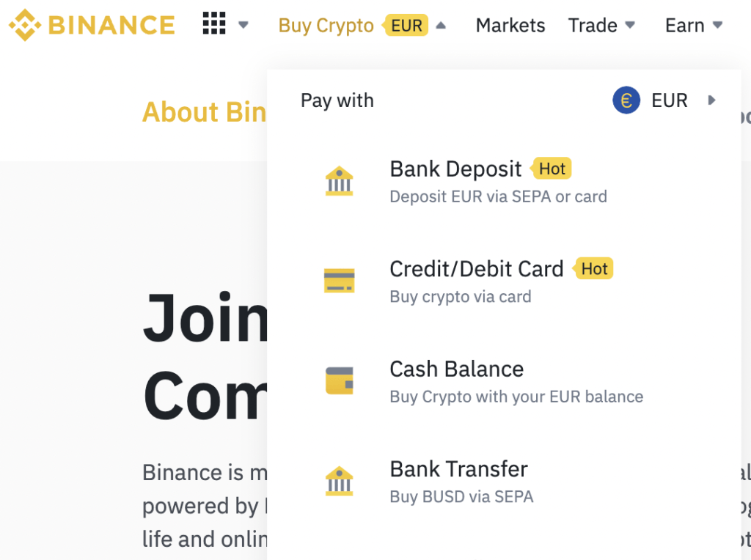Expand the Earn menu arrow
This screenshot has height=560, width=751.
717,25
